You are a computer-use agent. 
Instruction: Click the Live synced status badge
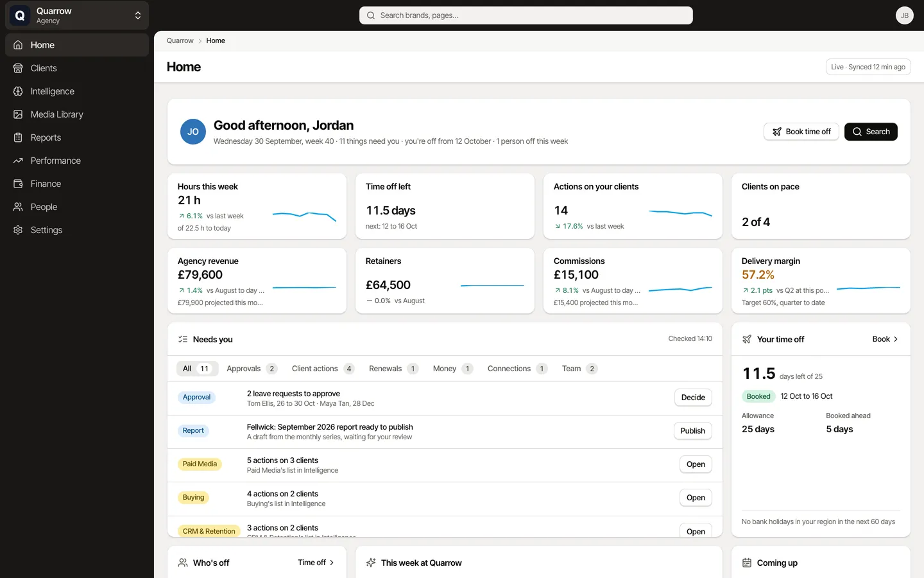point(868,67)
